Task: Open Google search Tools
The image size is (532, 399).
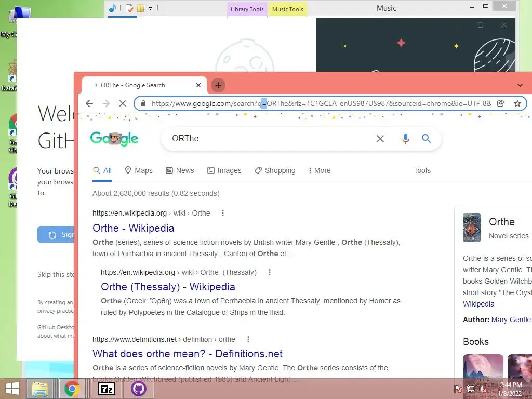Action: click(422, 170)
